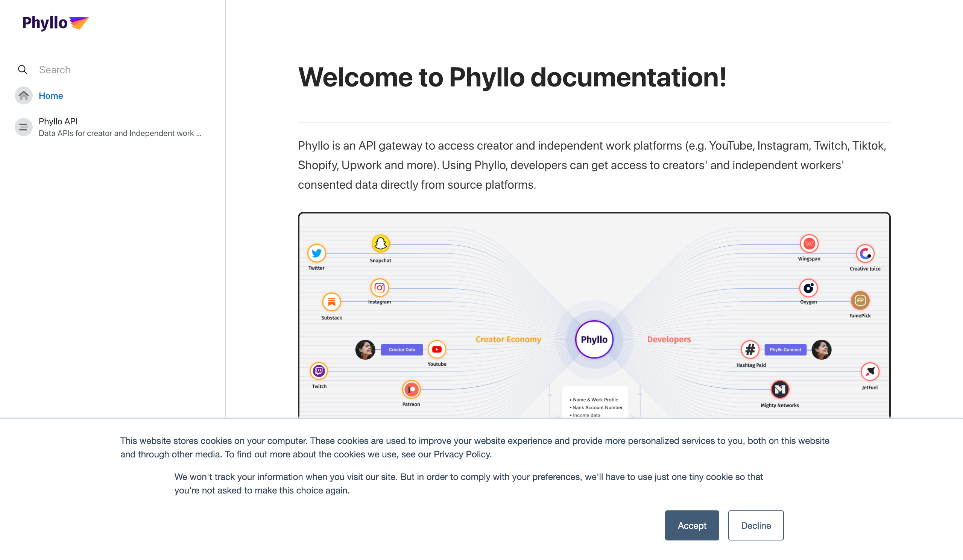Click the Youtube play icon
The image size is (963, 560).
point(437,350)
